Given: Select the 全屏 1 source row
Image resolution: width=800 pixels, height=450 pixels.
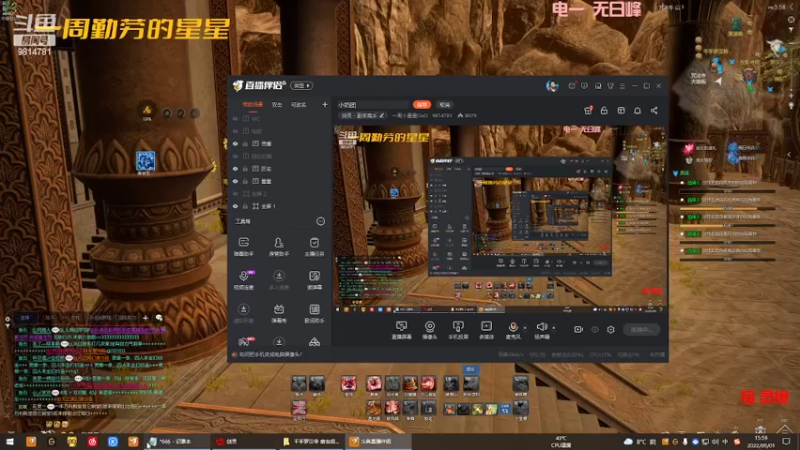Looking at the screenshot, I should tap(279, 206).
